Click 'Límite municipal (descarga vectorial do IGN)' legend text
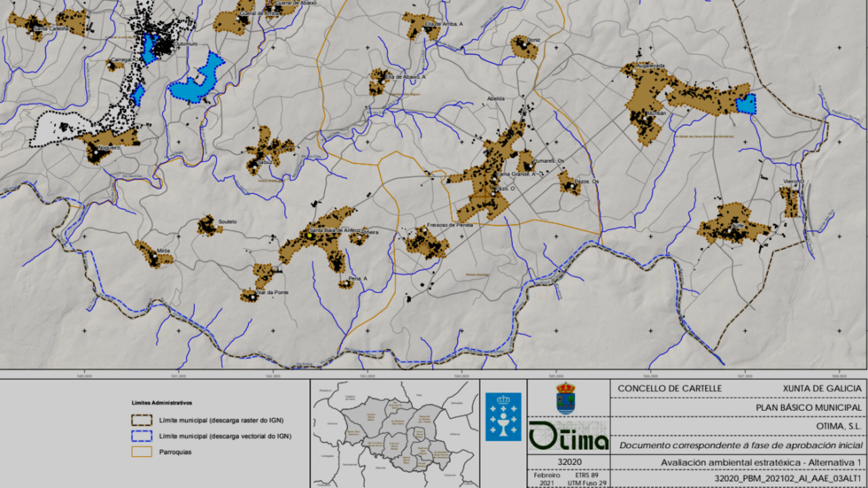868x488 pixels. (x=224, y=436)
